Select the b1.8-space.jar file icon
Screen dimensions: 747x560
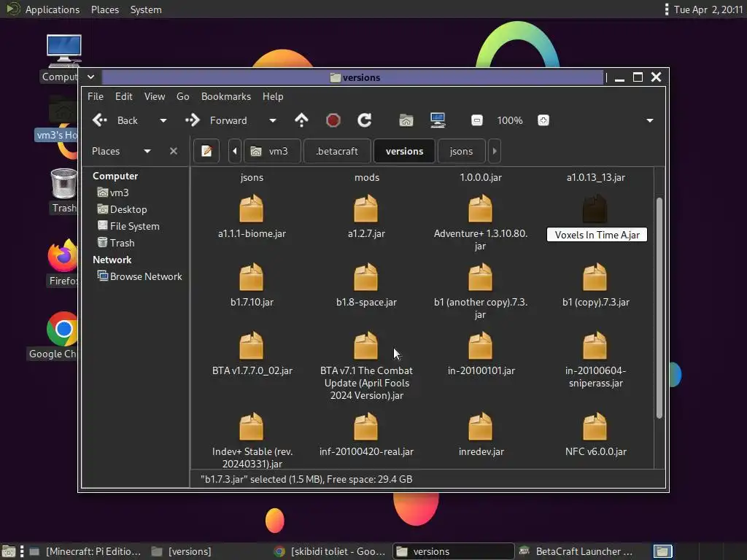pos(366,277)
